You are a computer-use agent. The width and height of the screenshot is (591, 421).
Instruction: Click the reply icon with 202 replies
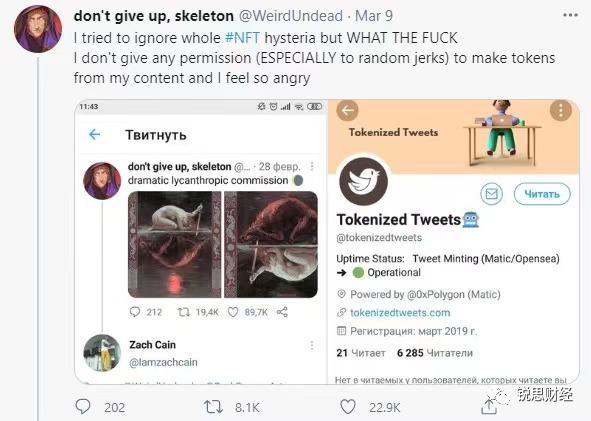(x=83, y=407)
